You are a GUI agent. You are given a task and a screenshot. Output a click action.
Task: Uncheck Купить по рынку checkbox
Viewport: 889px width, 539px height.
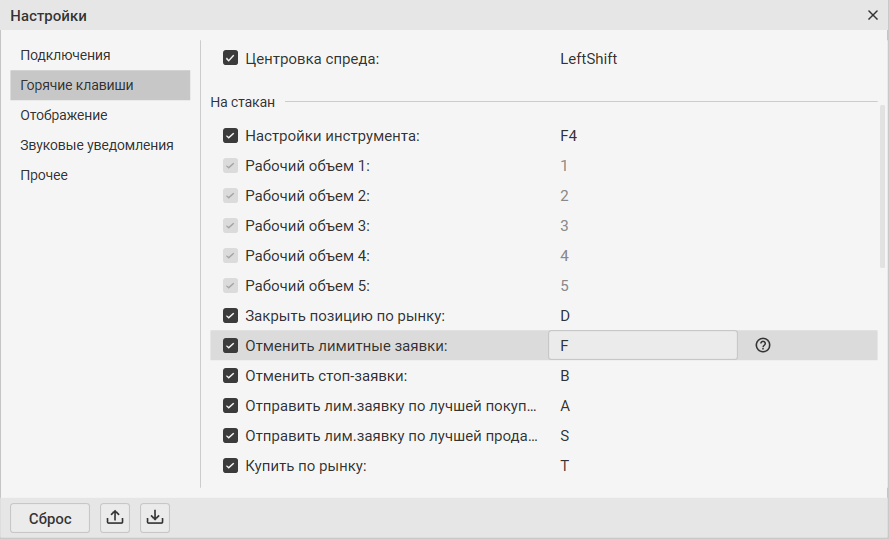coord(230,465)
